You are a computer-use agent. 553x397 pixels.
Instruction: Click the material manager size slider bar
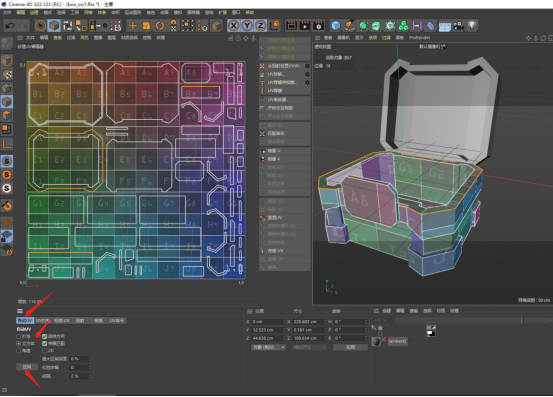(x=458, y=320)
